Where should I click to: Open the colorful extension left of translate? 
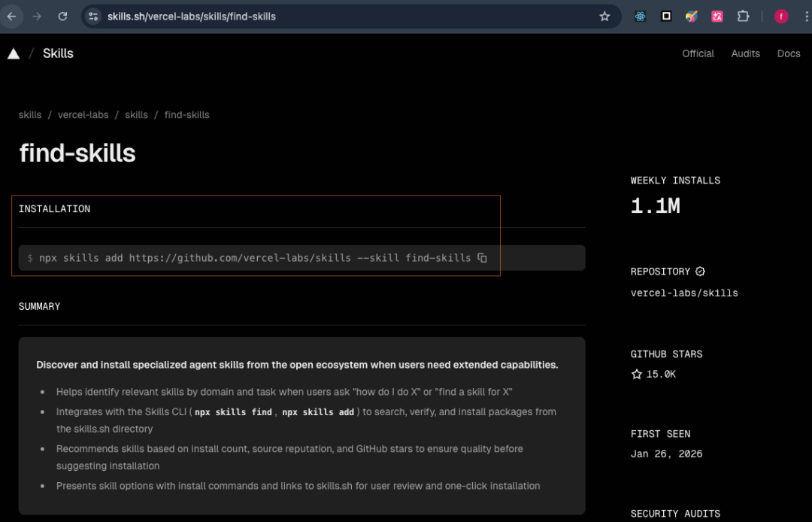tap(692, 17)
